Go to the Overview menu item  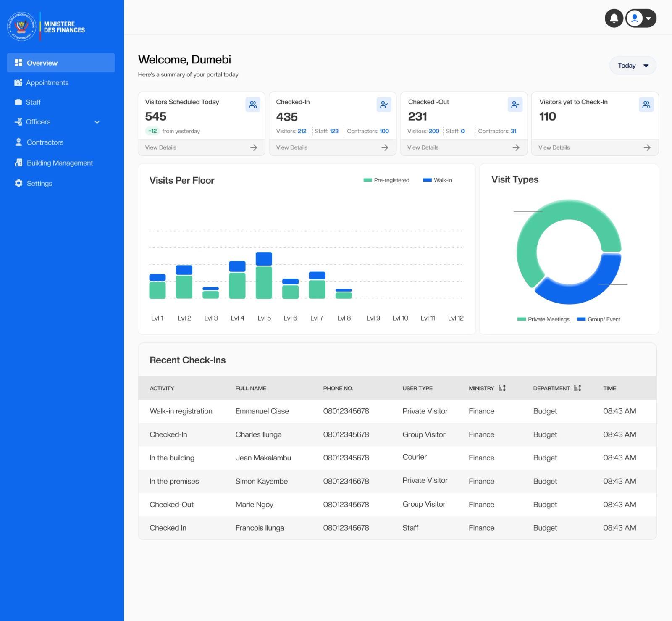(61, 63)
